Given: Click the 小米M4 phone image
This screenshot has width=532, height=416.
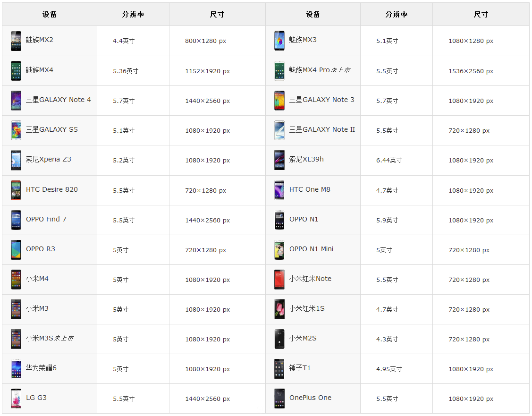Looking at the screenshot, I should (x=16, y=280).
